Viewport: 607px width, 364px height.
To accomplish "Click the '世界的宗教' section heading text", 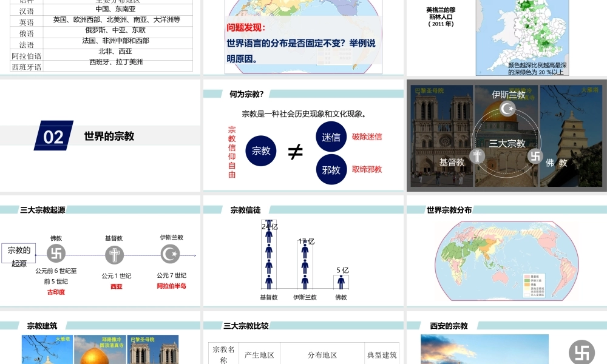I will point(109,136).
